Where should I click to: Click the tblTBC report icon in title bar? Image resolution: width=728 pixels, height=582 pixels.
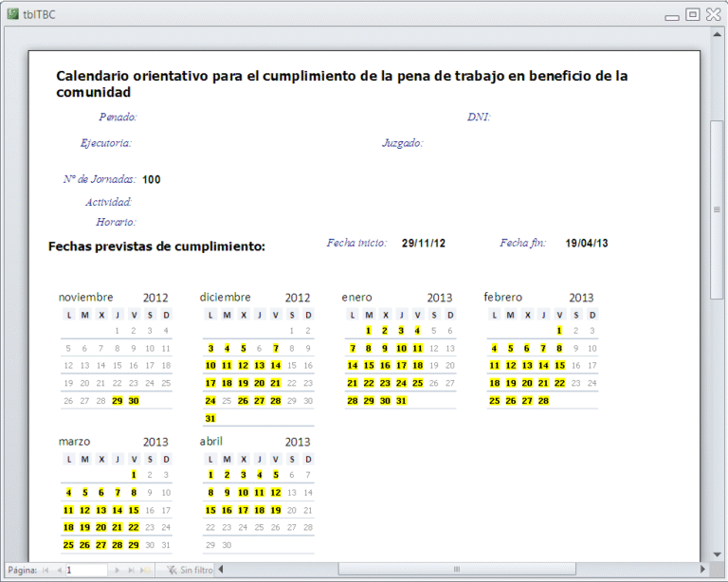tap(13, 14)
